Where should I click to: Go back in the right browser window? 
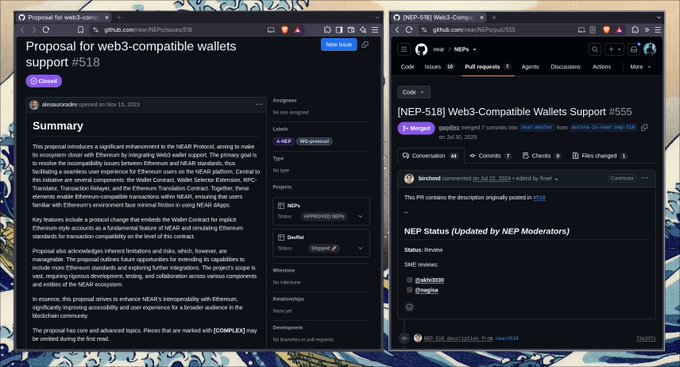(x=397, y=29)
